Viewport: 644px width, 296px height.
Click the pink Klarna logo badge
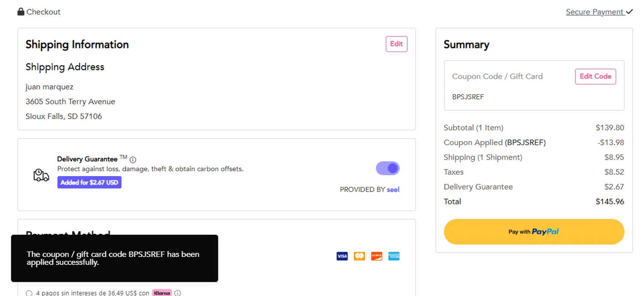point(162,293)
